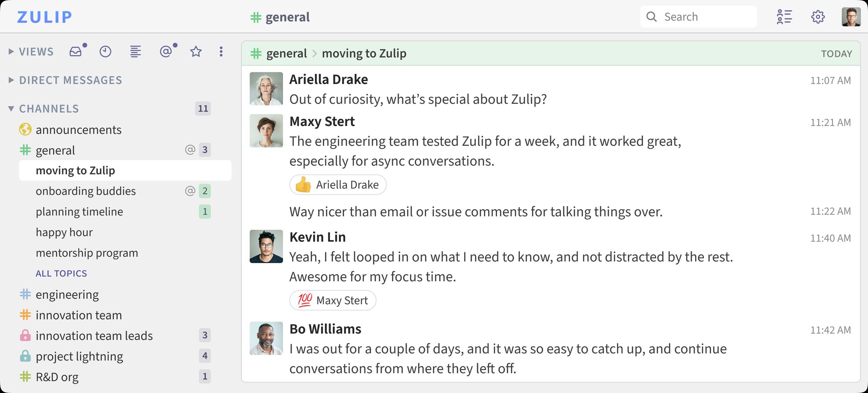The height and width of the screenshot is (393, 868).
Task: Select the Recent conversations clock icon
Action: [105, 51]
